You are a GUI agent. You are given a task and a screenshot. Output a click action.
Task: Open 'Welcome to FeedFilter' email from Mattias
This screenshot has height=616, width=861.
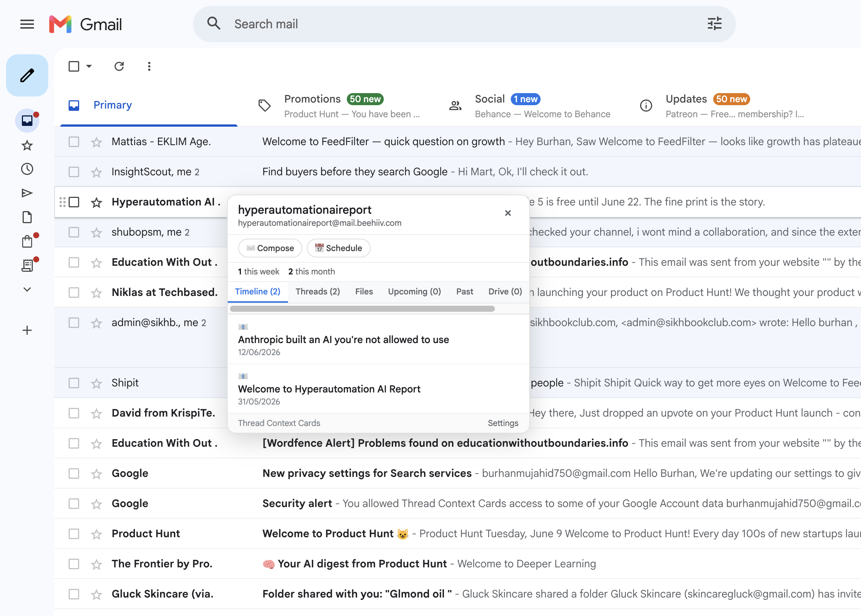click(x=457, y=141)
